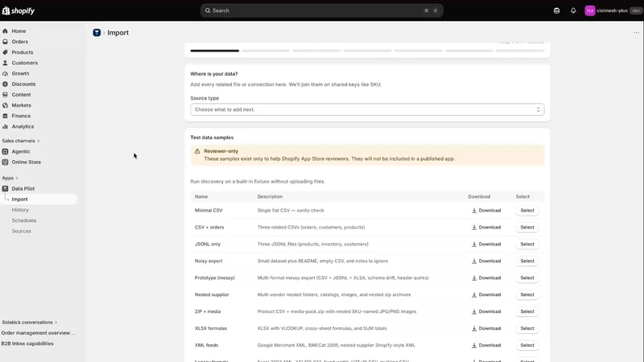
Task: Select the CSV + orders fixture
Action: coord(527,227)
